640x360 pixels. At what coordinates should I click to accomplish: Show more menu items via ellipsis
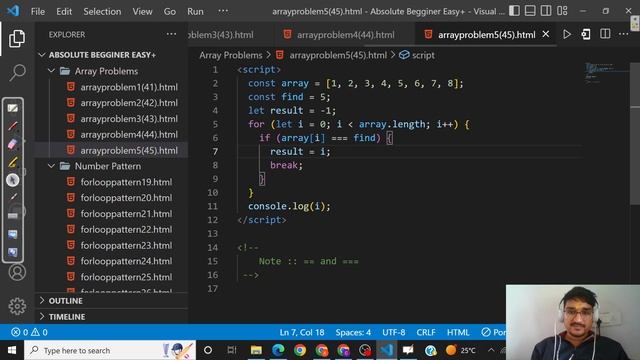tap(223, 11)
